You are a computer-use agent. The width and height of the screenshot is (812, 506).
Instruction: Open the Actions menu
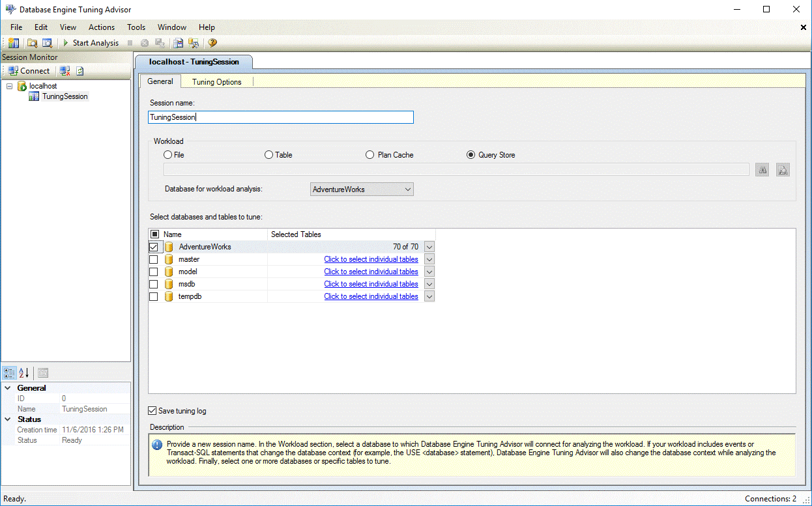click(101, 27)
